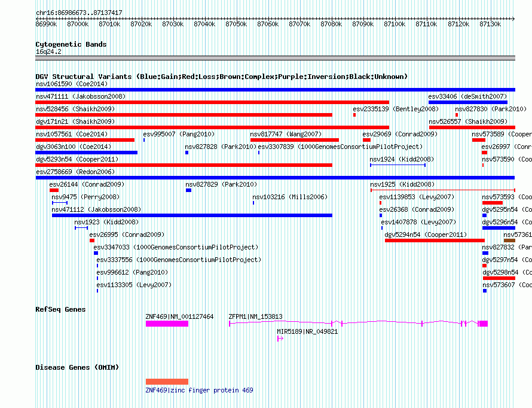
Task: Open esv26368 (Conrad2009) variant
Action: click(x=417, y=209)
